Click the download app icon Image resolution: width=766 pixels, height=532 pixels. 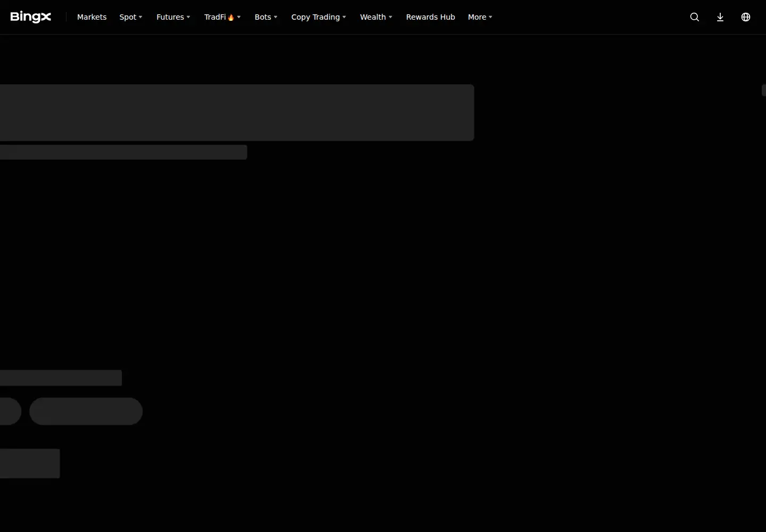coord(720,17)
